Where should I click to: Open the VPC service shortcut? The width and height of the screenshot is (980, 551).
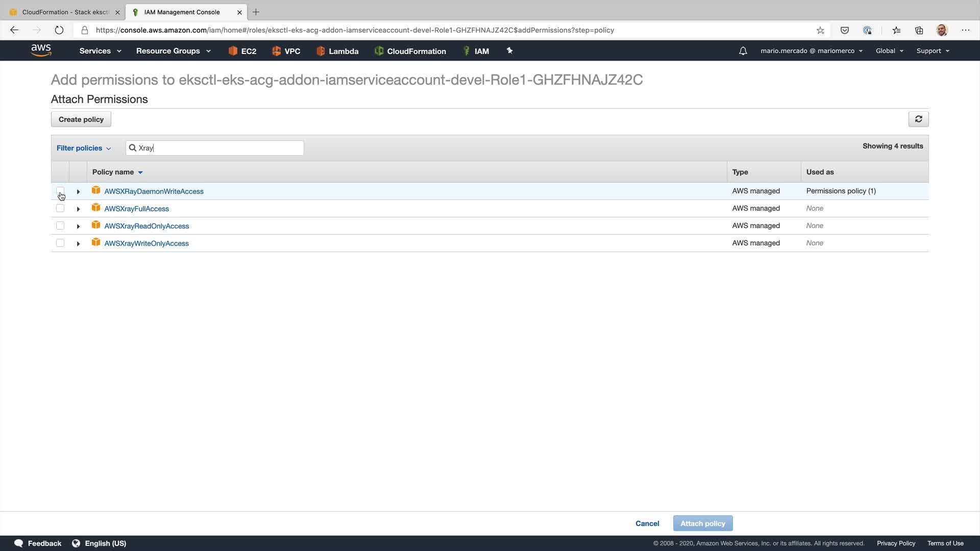(286, 51)
